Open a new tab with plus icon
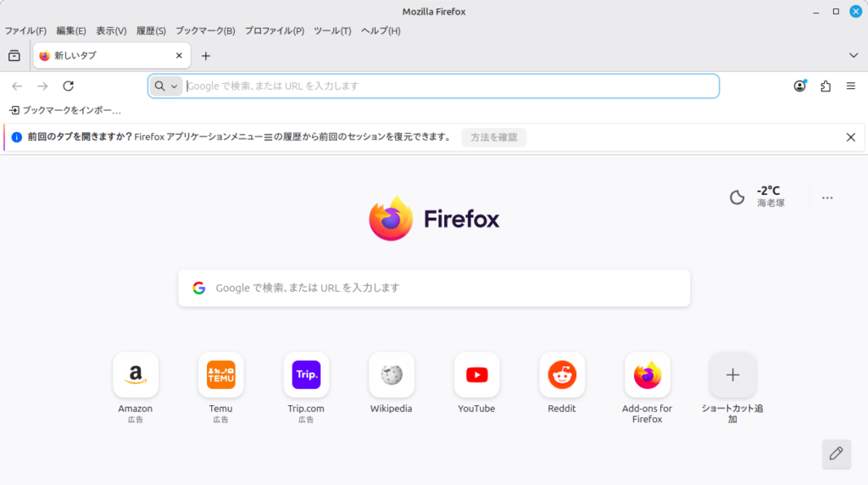Image resolution: width=868 pixels, height=485 pixels. pyautogui.click(x=205, y=56)
